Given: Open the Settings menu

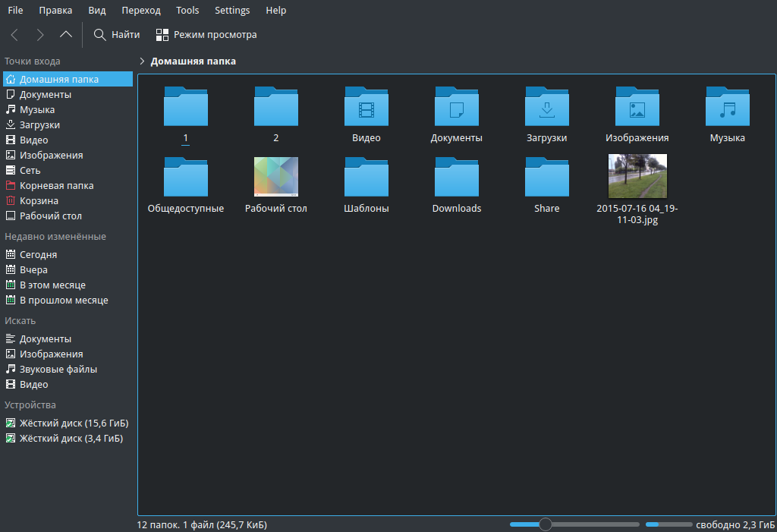Looking at the screenshot, I should [232, 11].
